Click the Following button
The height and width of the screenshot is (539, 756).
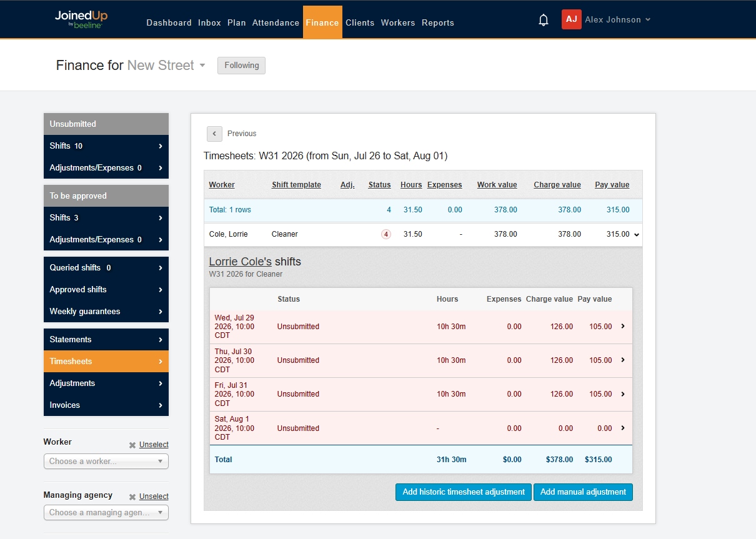click(x=242, y=66)
